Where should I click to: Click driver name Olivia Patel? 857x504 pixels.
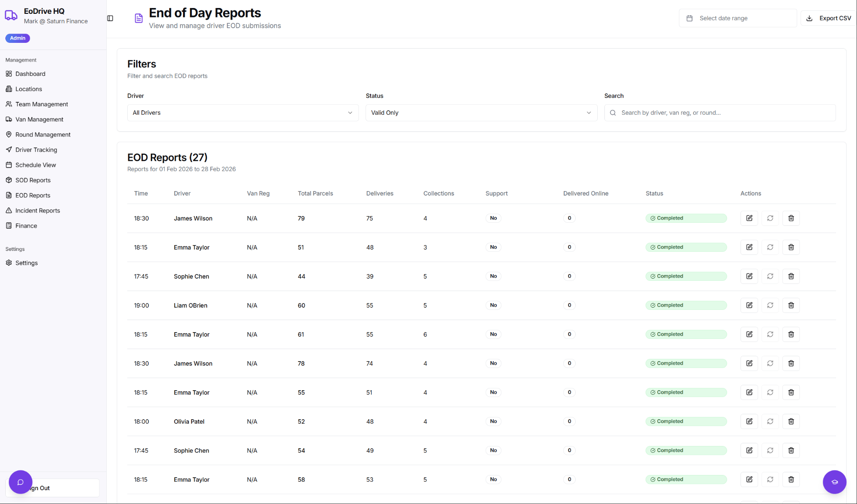[189, 422]
